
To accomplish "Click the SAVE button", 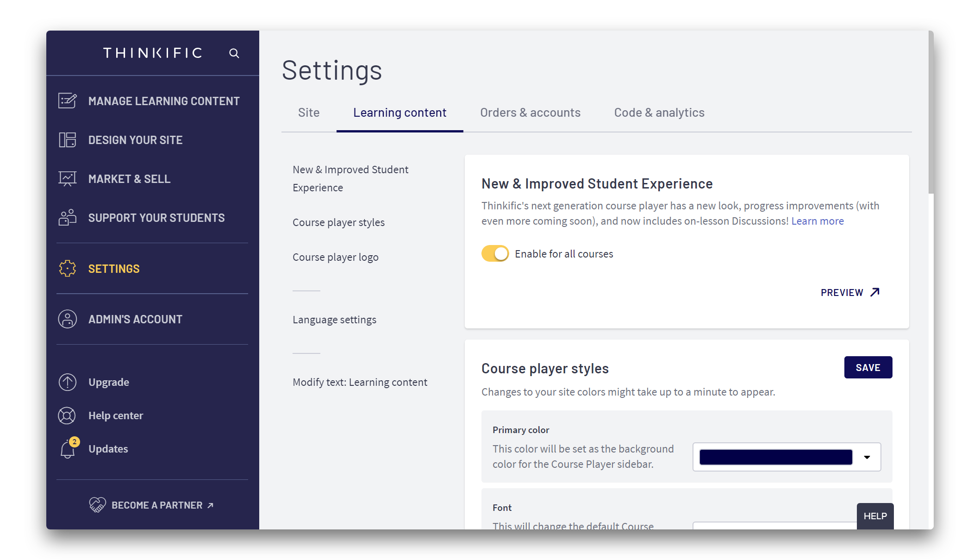I will [868, 367].
